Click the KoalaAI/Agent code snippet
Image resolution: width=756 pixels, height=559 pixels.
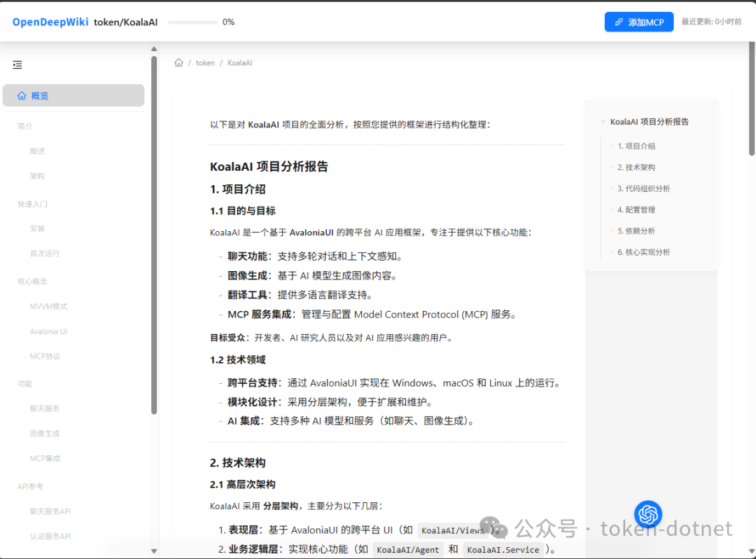408,550
